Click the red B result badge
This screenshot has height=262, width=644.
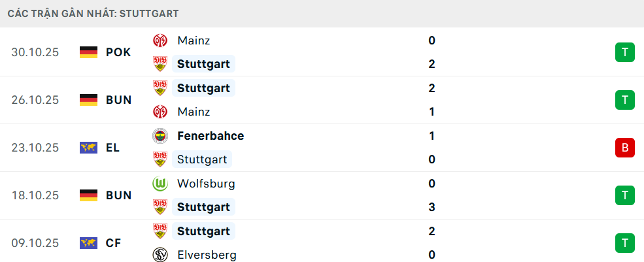pos(624,148)
